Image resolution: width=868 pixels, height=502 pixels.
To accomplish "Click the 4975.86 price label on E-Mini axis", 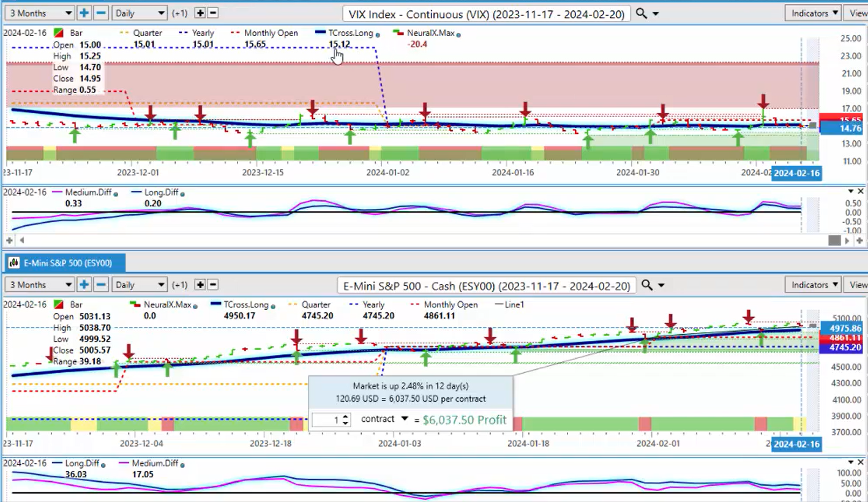I will click(x=843, y=328).
